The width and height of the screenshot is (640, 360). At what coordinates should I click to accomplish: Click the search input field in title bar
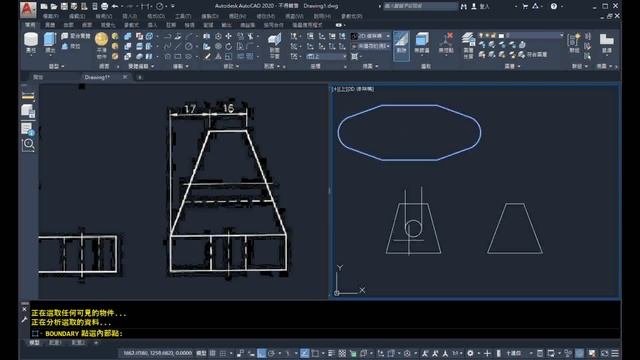click(420, 6)
